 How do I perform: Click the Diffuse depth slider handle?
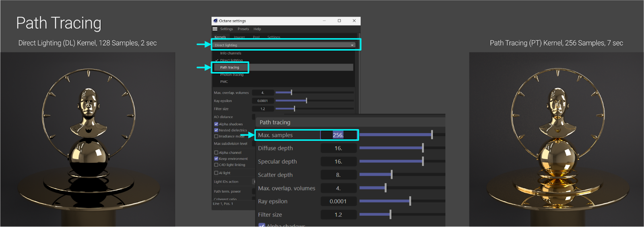423,148
